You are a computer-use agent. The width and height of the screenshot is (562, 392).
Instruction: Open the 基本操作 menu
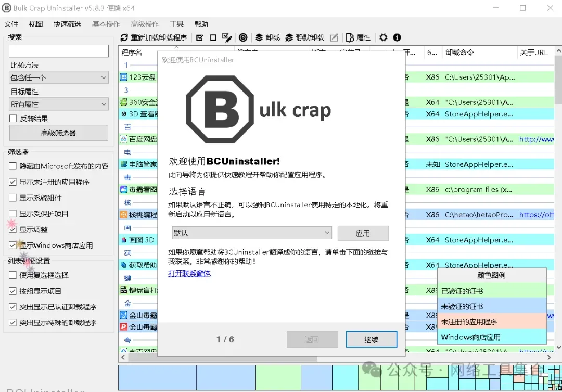point(106,24)
